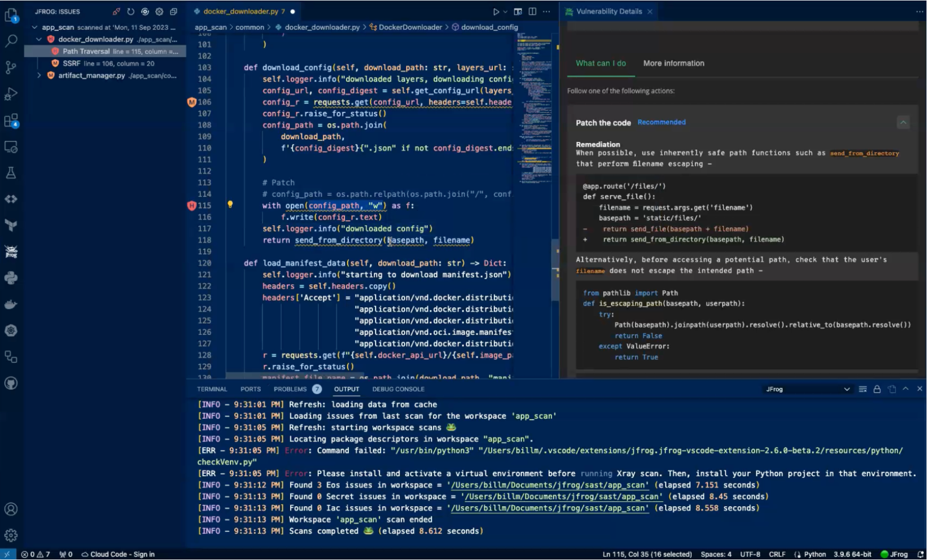Open the More information tab
This screenshot has height=560, width=927.
674,63
